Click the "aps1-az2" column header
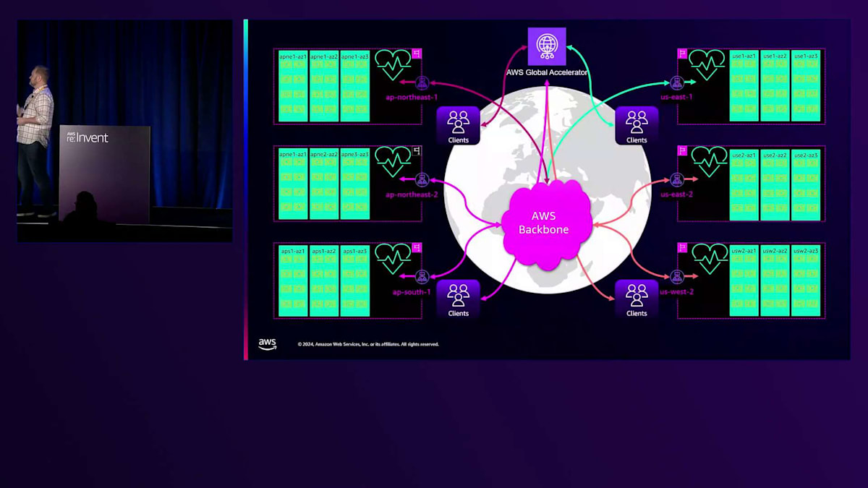 [x=324, y=251]
